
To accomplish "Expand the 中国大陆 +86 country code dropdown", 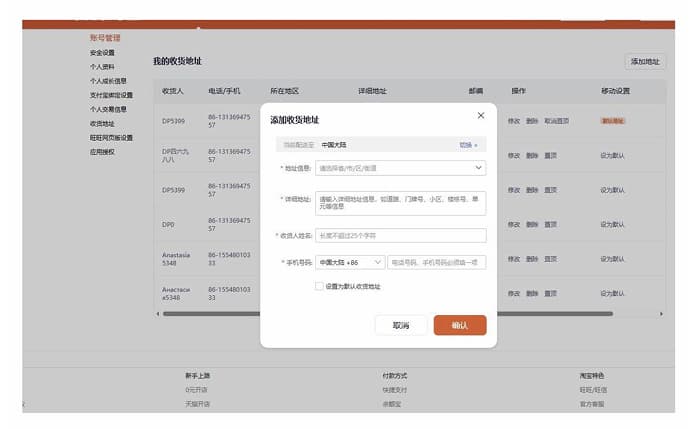I will point(349,262).
